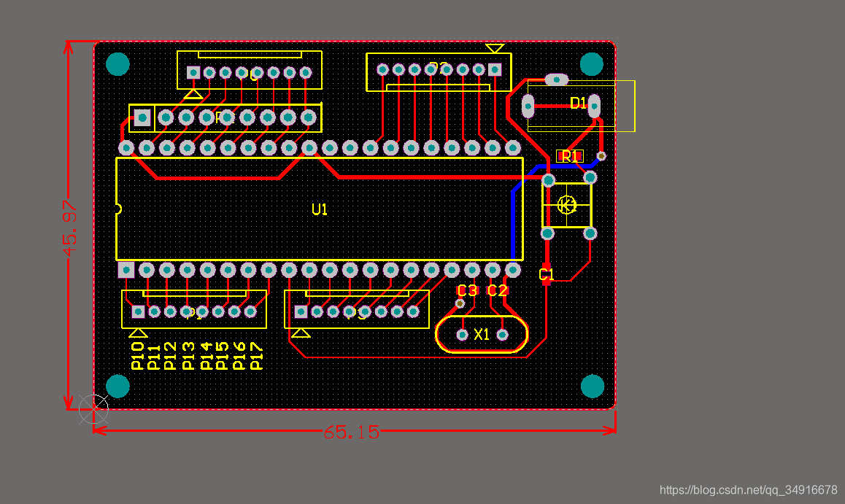
Task: Select the top-right corner mounting hole
Action: [591, 64]
